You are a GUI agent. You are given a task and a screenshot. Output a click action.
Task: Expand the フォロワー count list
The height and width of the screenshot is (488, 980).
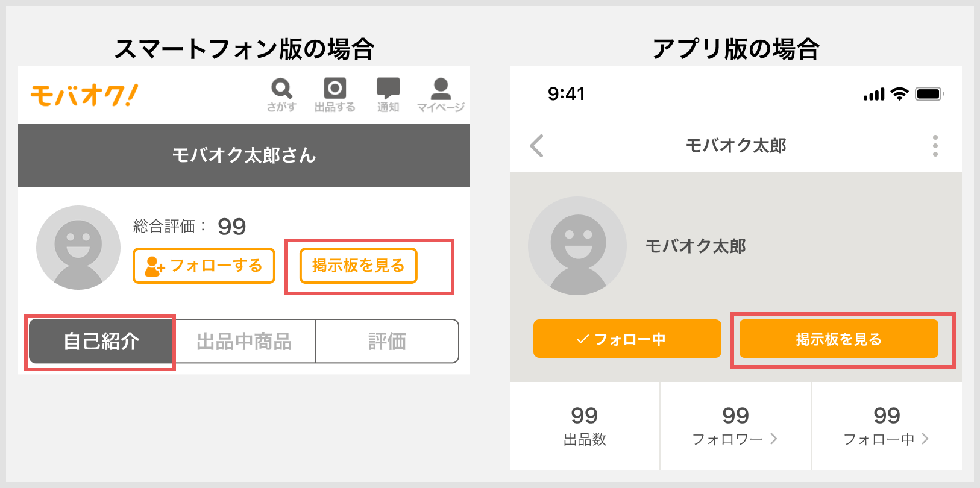(x=735, y=426)
